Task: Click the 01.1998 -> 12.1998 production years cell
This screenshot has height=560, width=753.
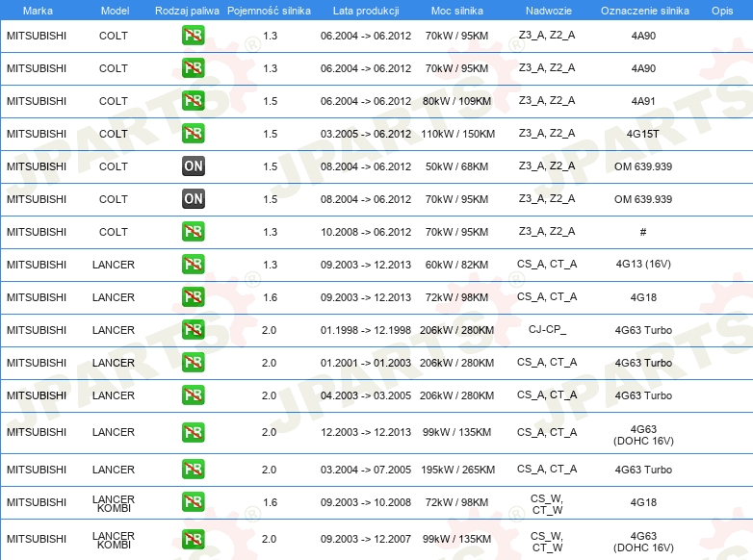Action: tap(366, 330)
